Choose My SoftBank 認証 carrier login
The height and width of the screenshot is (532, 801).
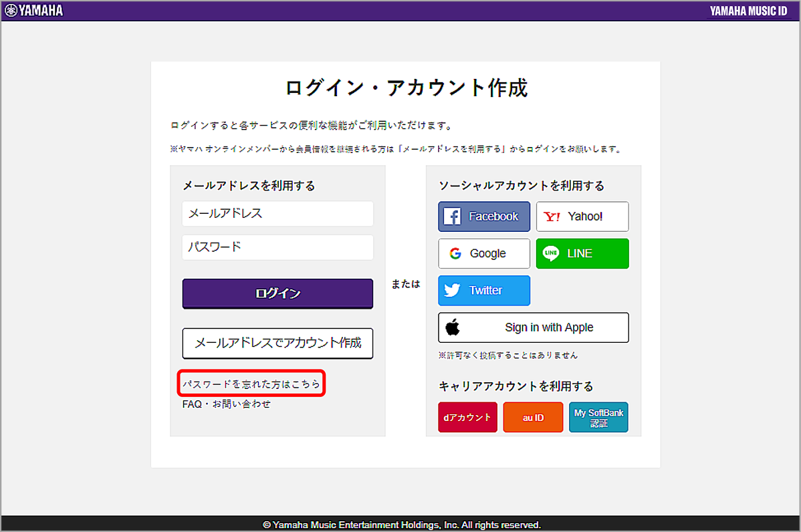point(598,417)
